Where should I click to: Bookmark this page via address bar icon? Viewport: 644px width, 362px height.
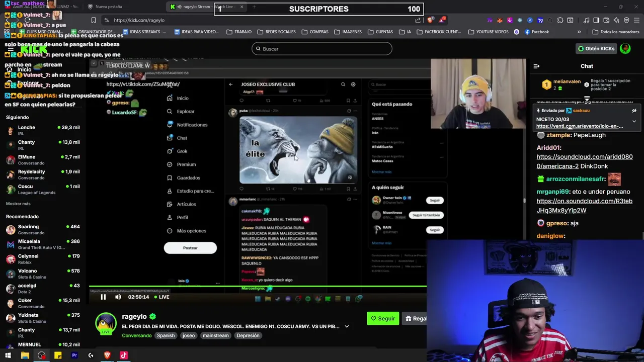point(94,20)
